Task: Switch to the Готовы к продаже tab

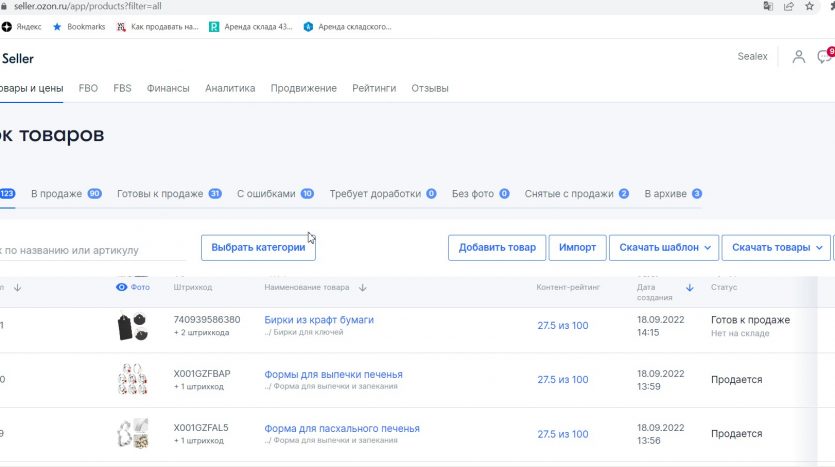Action: (x=169, y=194)
